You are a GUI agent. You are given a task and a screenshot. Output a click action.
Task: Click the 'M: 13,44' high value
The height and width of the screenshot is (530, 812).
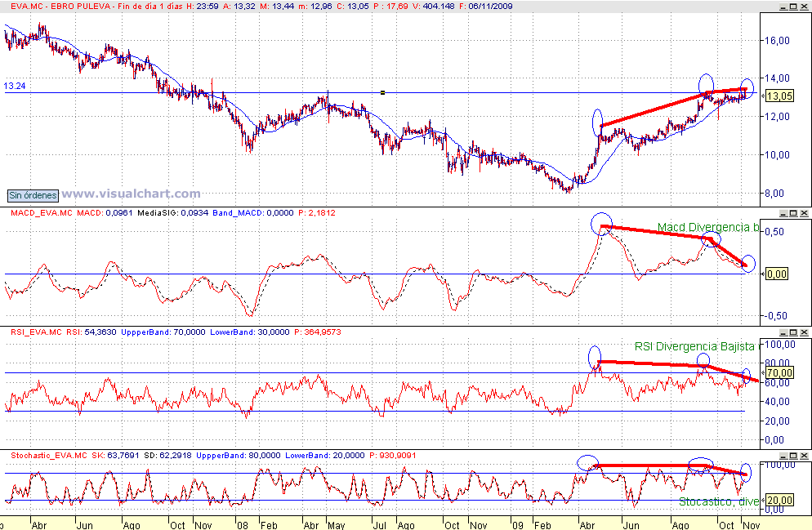tap(277, 7)
